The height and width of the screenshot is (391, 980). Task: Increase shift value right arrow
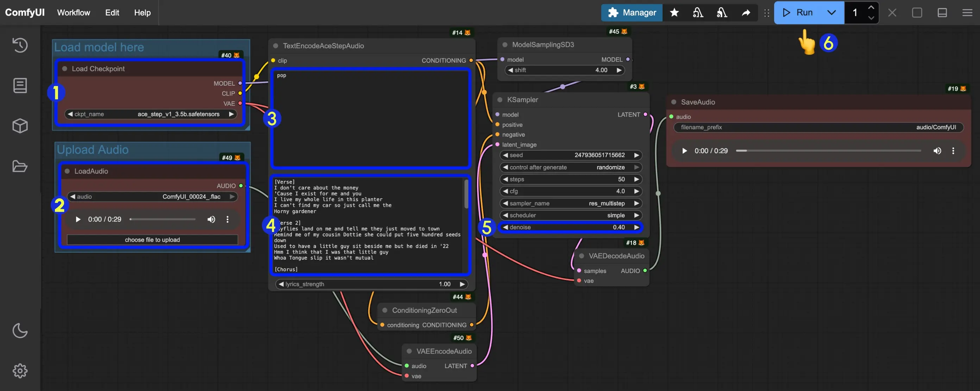coord(619,70)
